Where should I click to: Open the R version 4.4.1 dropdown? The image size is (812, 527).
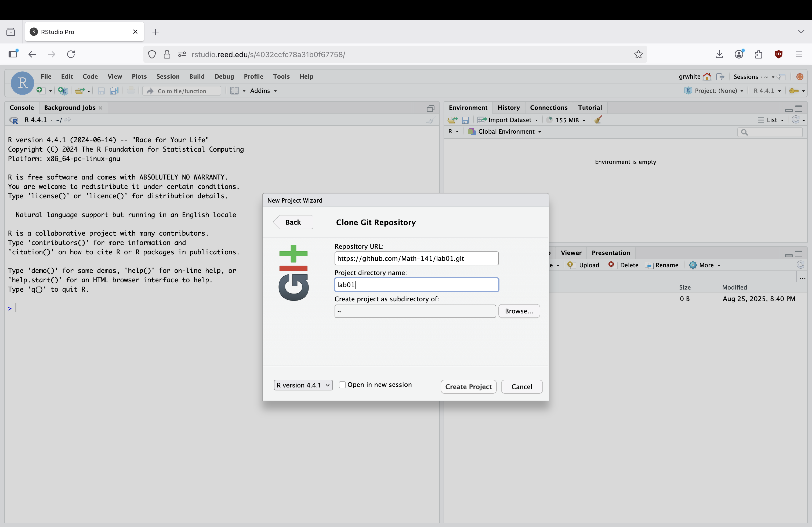tap(303, 385)
